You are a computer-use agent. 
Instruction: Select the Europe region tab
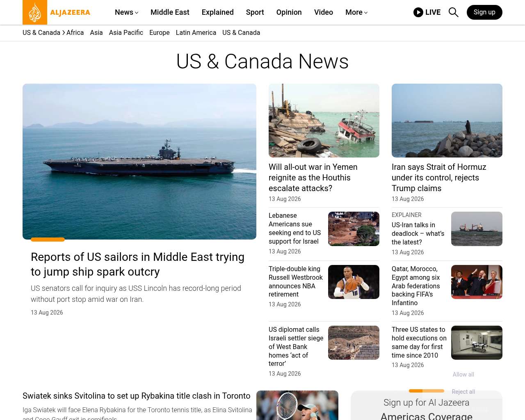(x=160, y=33)
